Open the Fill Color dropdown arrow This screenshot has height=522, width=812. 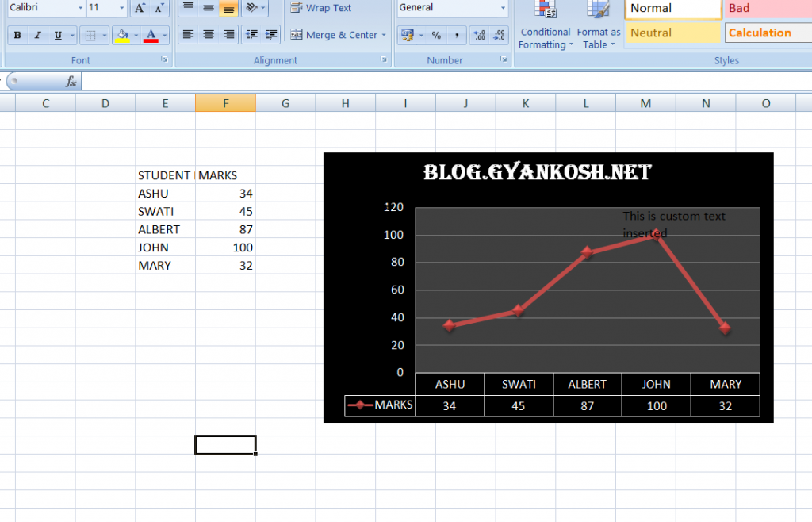[136, 35]
